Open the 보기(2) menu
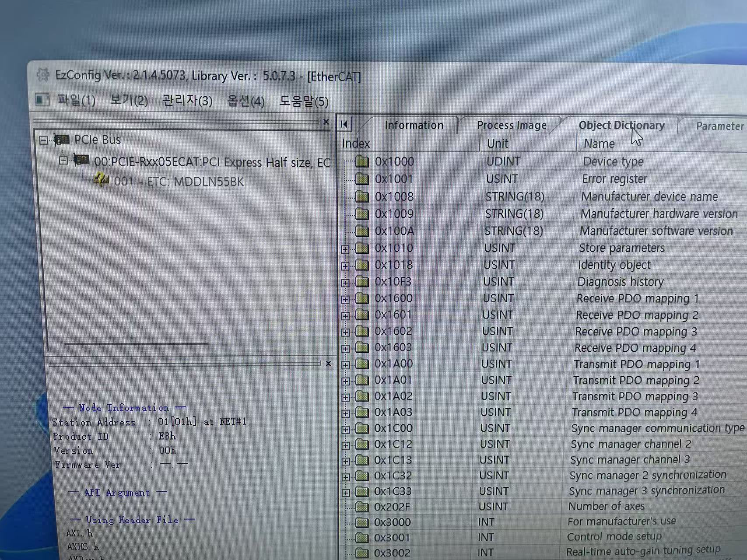This screenshot has width=747, height=560. tap(129, 100)
